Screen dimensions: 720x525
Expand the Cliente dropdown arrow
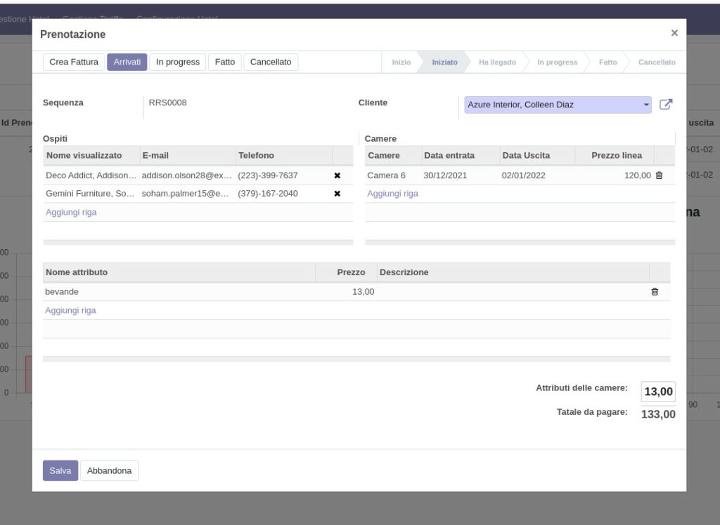pyautogui.click(x=646, y=104)
